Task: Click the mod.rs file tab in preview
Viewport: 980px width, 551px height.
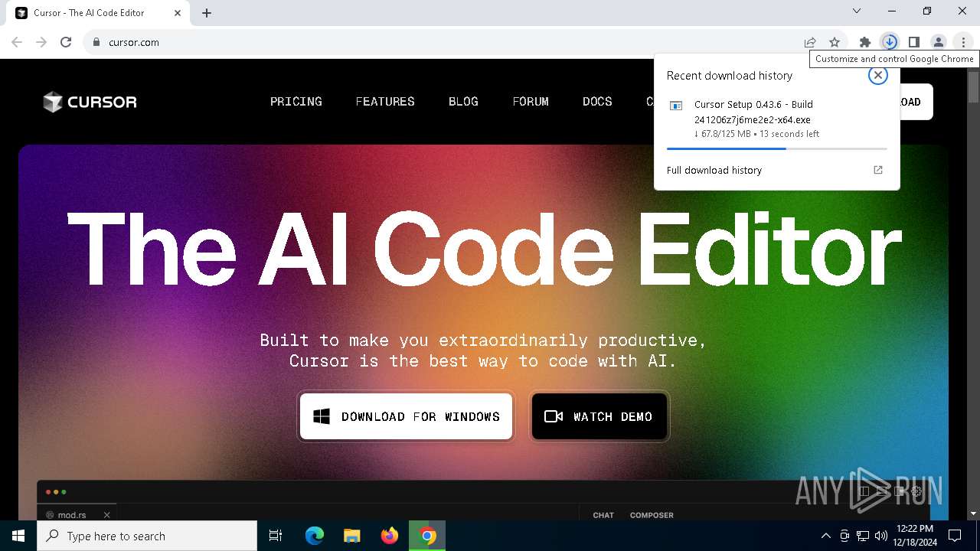Action: click(77, 515)
